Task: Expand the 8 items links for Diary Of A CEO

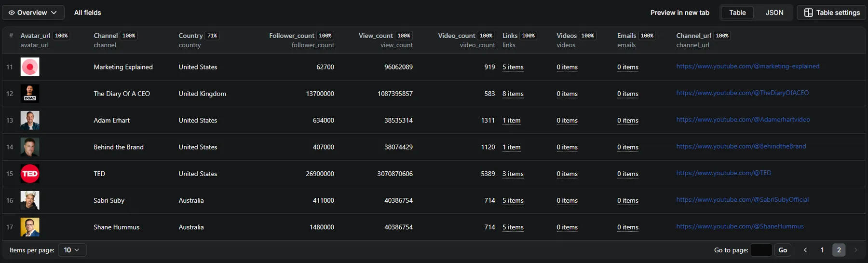Action: [x=513, y=94]
